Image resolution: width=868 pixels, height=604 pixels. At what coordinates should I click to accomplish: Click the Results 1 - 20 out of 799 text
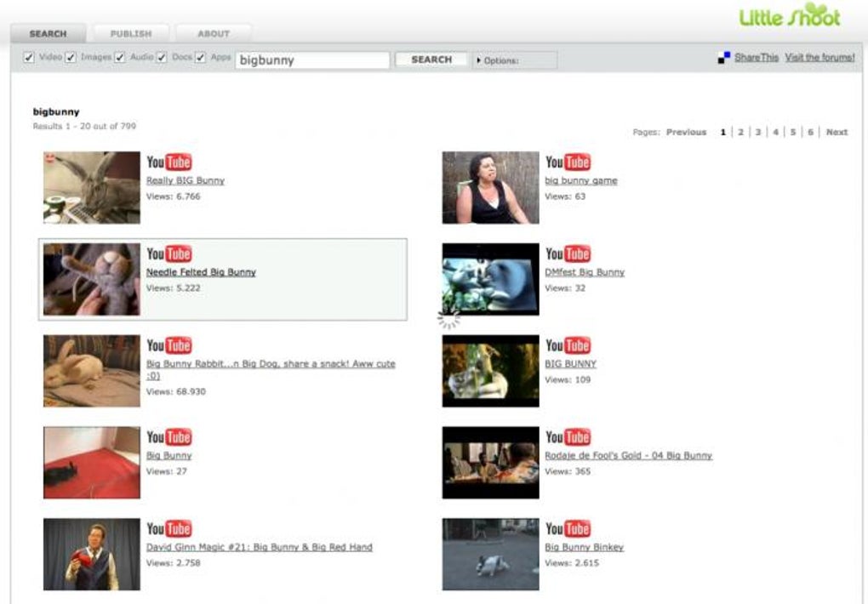tap(84, 126)
